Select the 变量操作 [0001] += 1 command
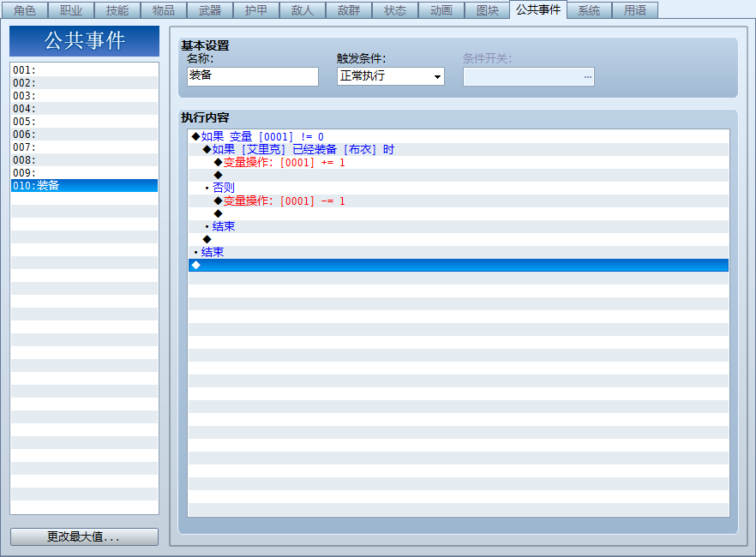The width and height of the screenshot is (756, 557). (x=284, y=162)
